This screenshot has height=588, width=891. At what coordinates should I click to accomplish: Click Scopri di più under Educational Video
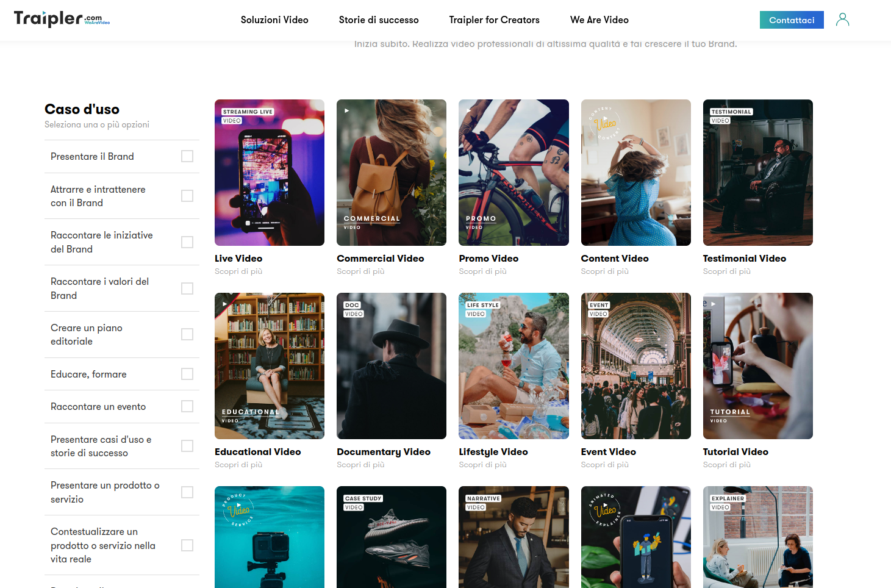click(x=238, y=465)
